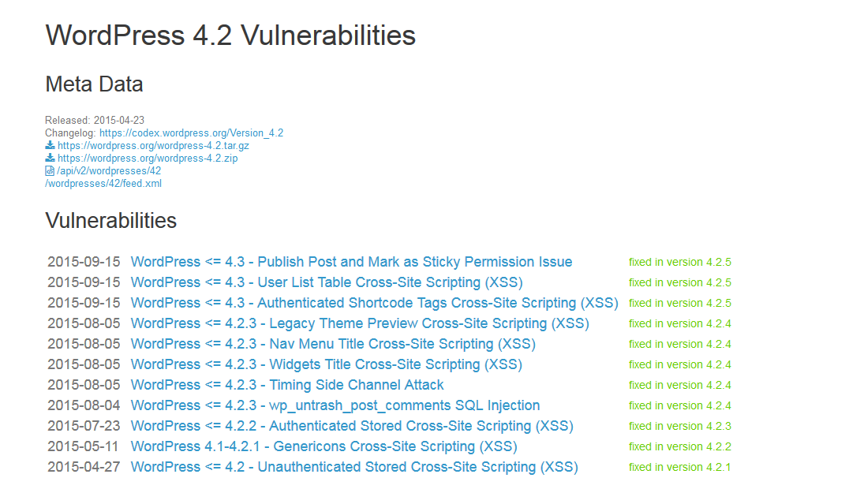849x504 pixels.
Task: Click the download icon beside the tar.gz link
Action: point(50,146)
